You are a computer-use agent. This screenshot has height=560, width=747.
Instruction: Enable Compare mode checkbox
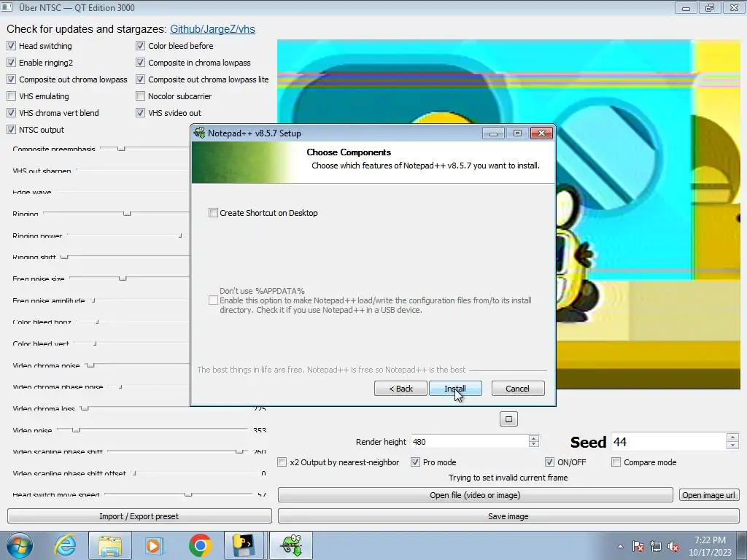pos(616,462)
